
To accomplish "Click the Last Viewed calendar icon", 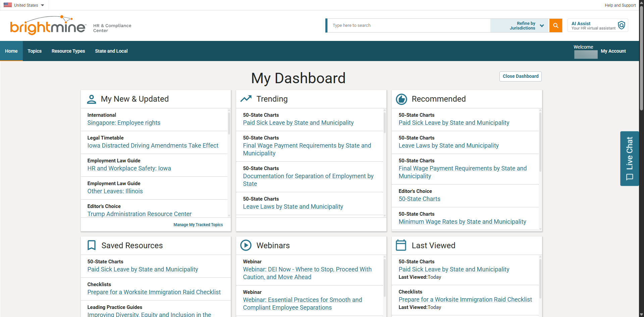I will point(401,245).
